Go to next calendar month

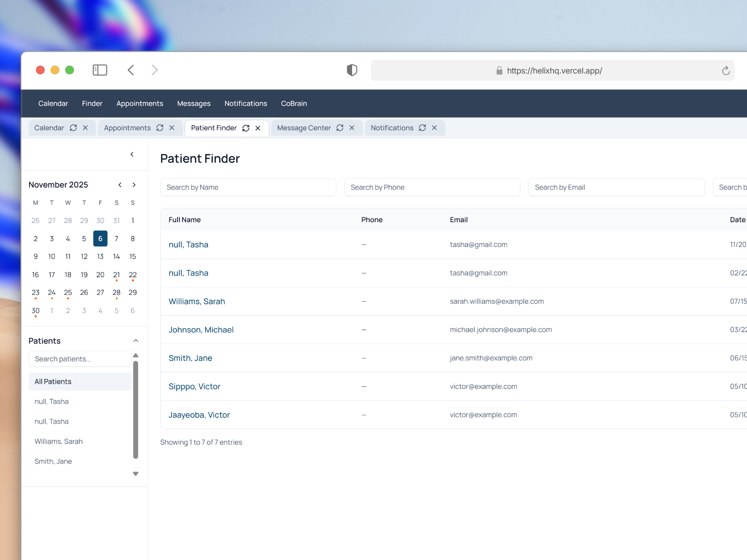(x=134, y=185)
